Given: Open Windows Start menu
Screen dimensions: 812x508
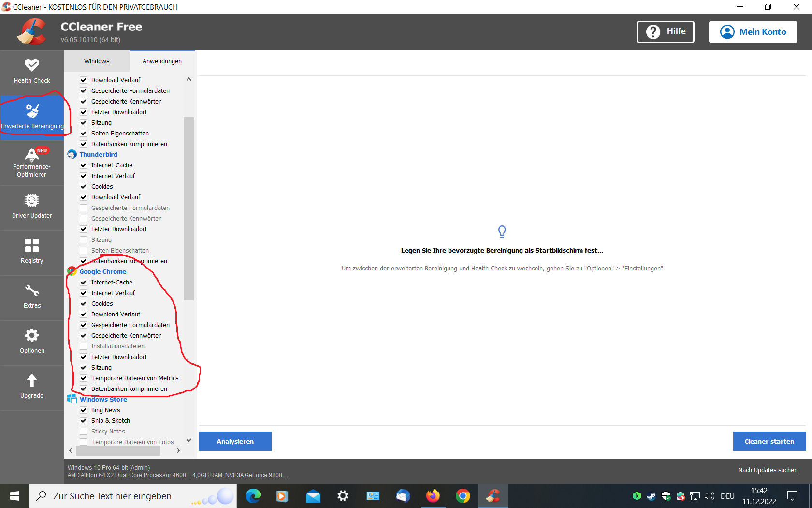Looking at the screenshot, I should point(14,496).
